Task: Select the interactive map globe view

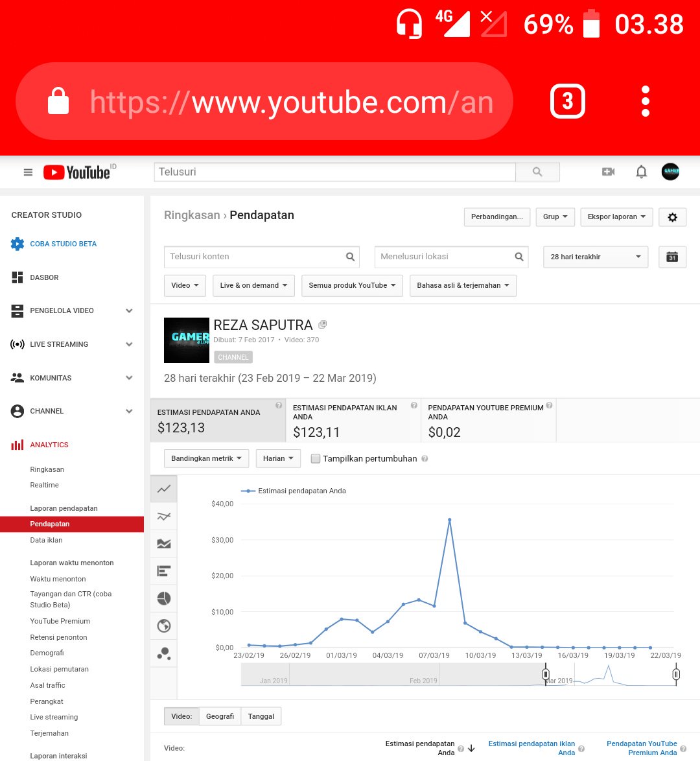Action: click(164, 626)
